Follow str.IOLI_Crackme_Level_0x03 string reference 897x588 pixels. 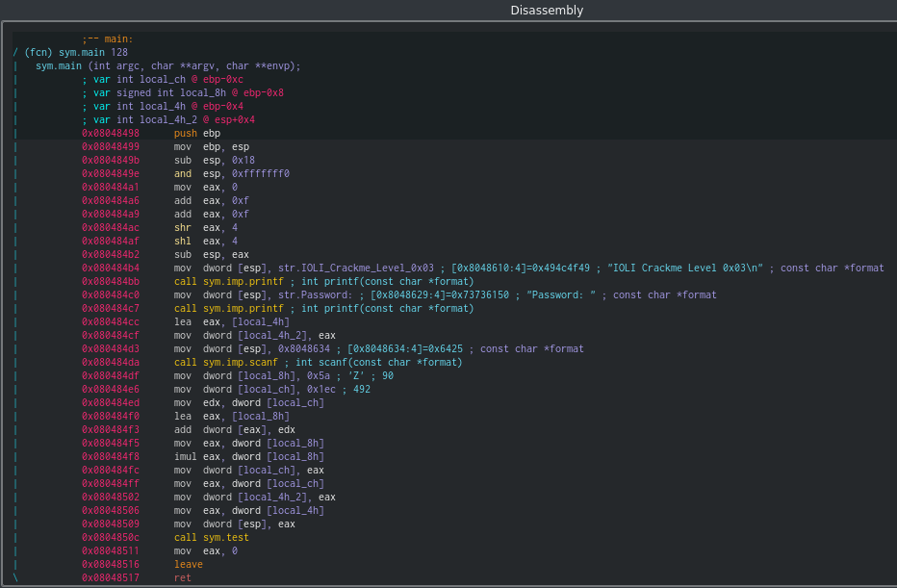pos(356,268)
